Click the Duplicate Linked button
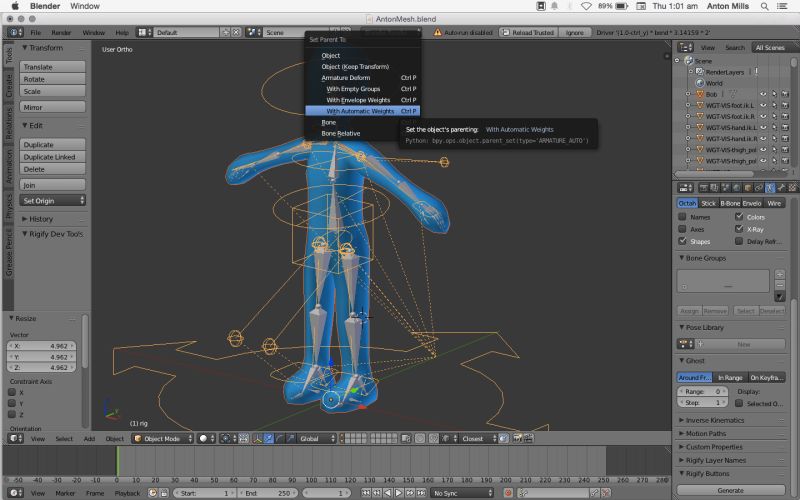This screenshot has height=500, width=800. 53,157
